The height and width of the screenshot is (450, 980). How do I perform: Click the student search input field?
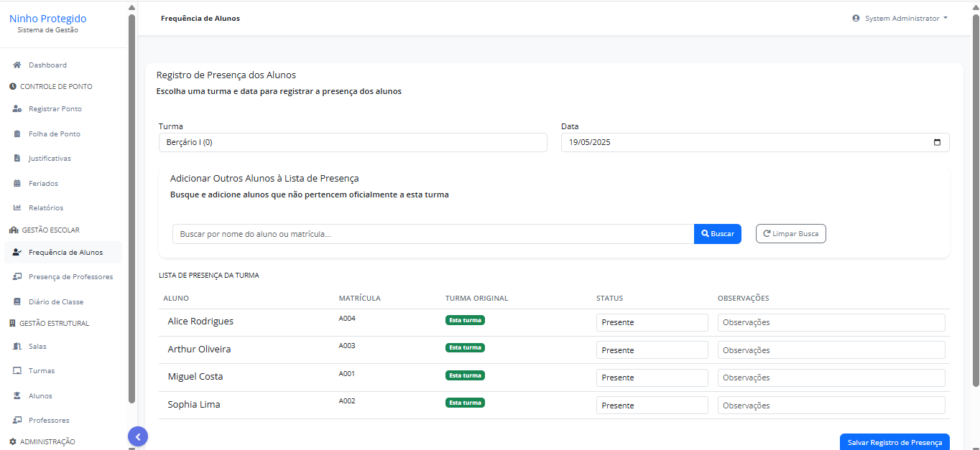(x=433, y=234)
